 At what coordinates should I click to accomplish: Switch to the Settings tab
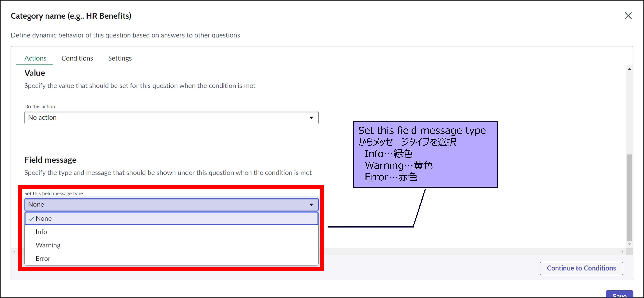120,58
